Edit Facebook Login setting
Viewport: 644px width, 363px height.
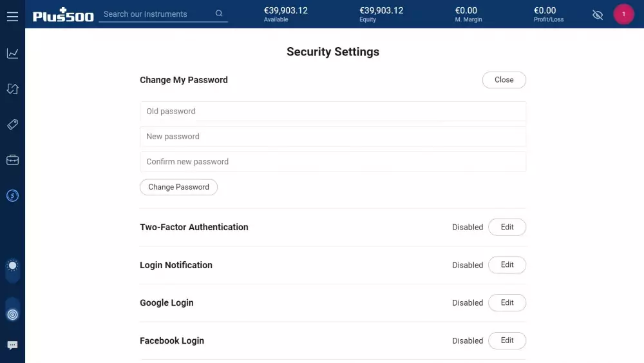click(x=507, y=340)
